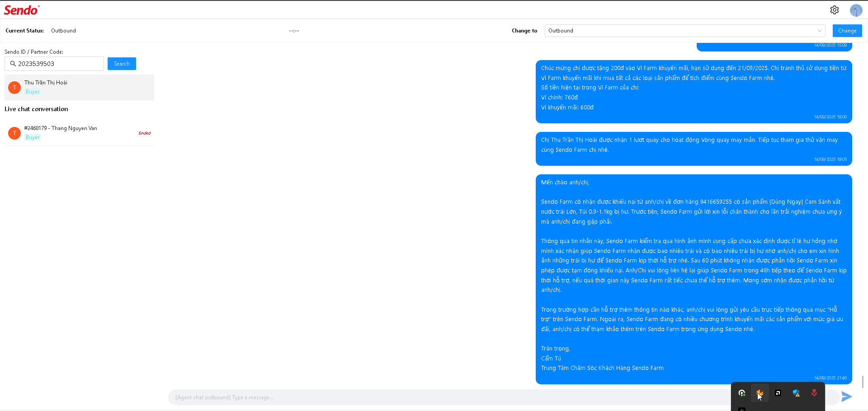Click the Ví Farm promotion message bubble
This screenshot has width=868, height=411.
(x=694, y=92)
